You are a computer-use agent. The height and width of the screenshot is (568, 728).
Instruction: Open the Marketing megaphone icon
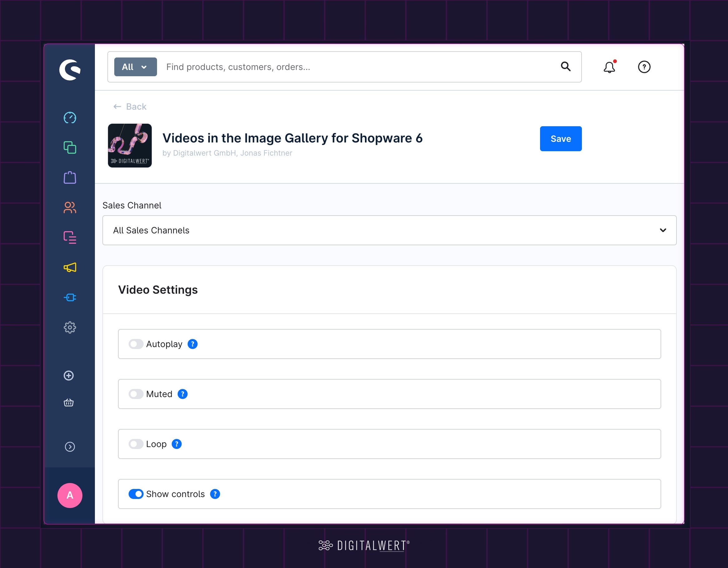pyautogui.click(x=70, y=267)
